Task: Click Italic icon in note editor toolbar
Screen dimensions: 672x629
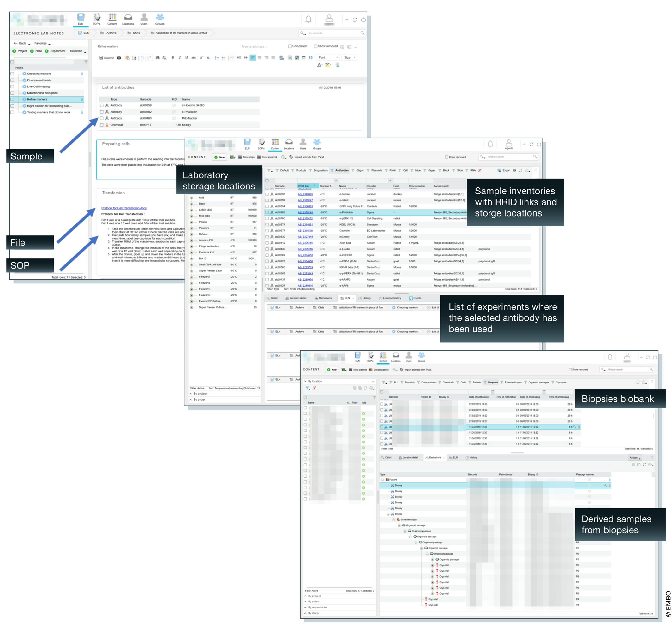Action: click(179, 58)
